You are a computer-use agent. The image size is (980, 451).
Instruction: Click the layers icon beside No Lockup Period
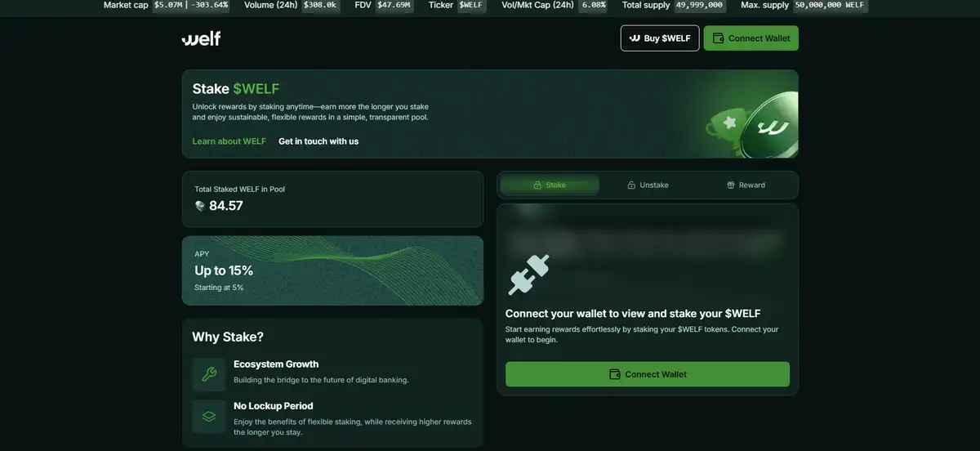coord(209,417)
